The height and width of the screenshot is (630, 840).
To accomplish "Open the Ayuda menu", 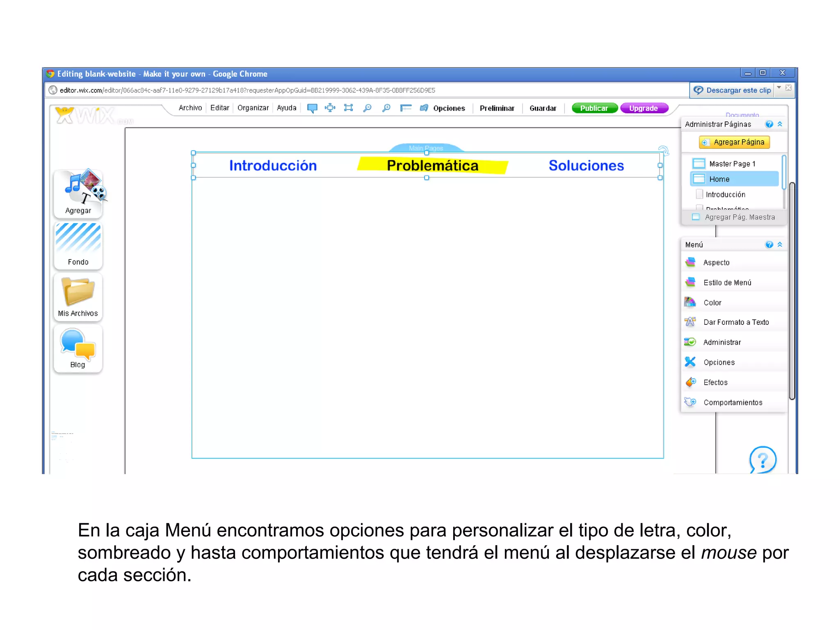I will pyautogui.click(x=287, y=108).
